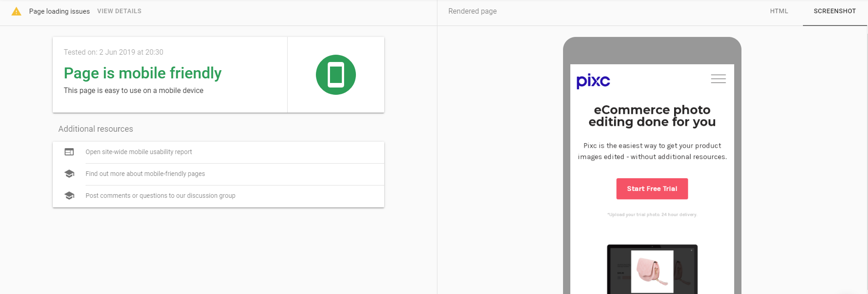Select the SCREENSHOT tab
Viewport: 868px width, 294px height.
834,11
